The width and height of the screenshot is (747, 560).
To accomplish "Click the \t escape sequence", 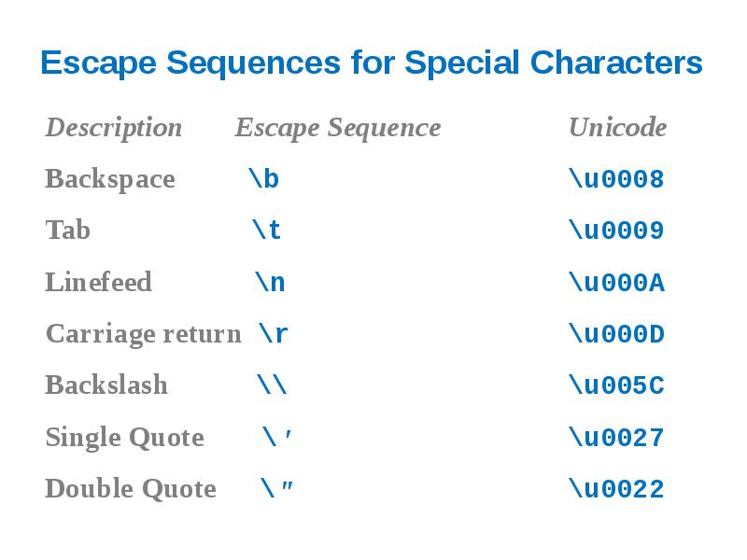I will [x=267, y=231].
